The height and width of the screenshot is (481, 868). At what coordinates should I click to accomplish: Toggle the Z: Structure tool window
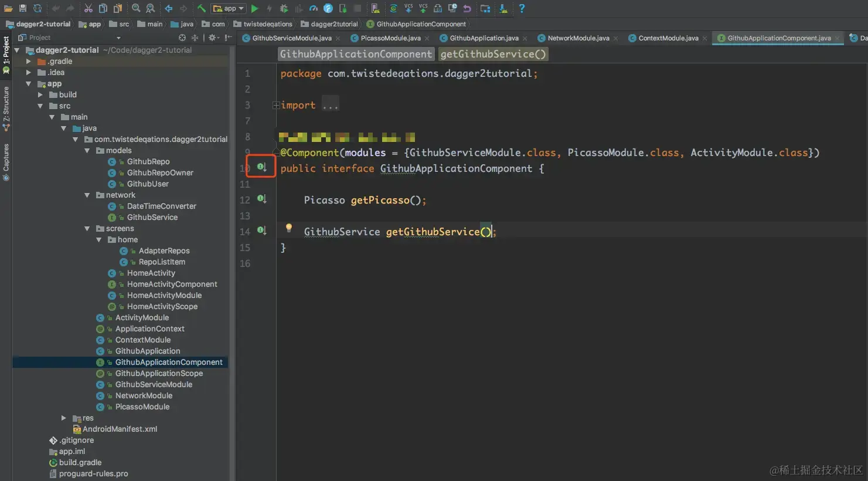[x=6, y=109]
